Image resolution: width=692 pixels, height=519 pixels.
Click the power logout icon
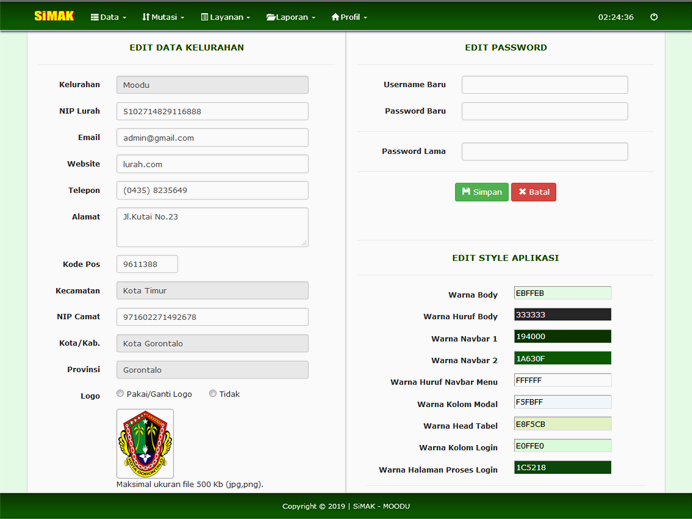tap(654, 17)
